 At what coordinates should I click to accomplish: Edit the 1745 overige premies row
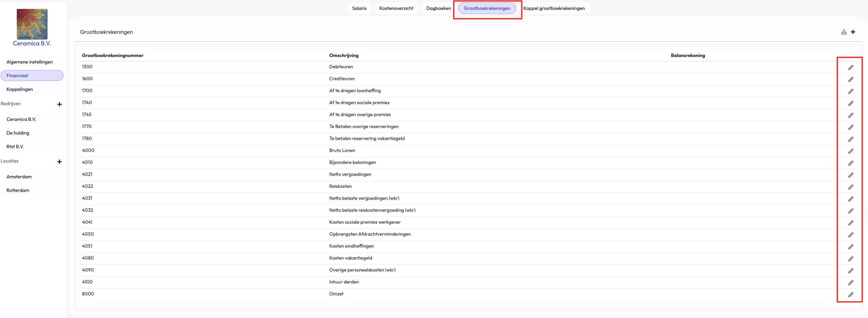(x=851, y=115)
